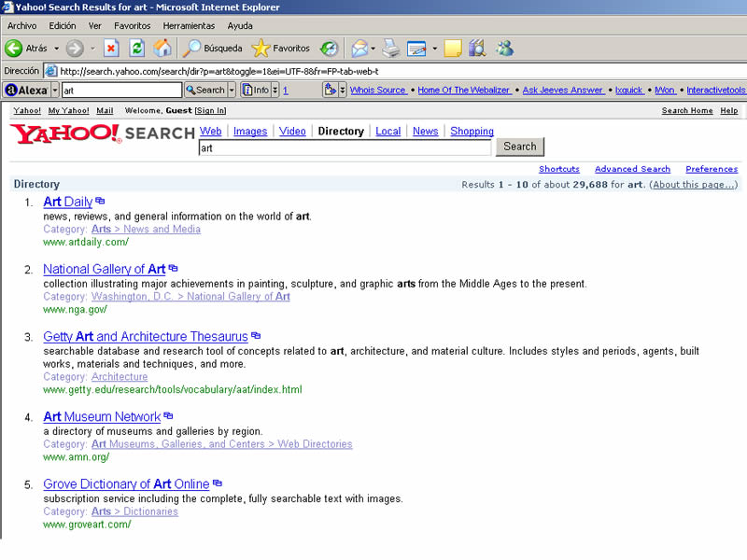Open Art Museum Network new-window icon
Screen dimensions: 747x560
click(168, 415)
